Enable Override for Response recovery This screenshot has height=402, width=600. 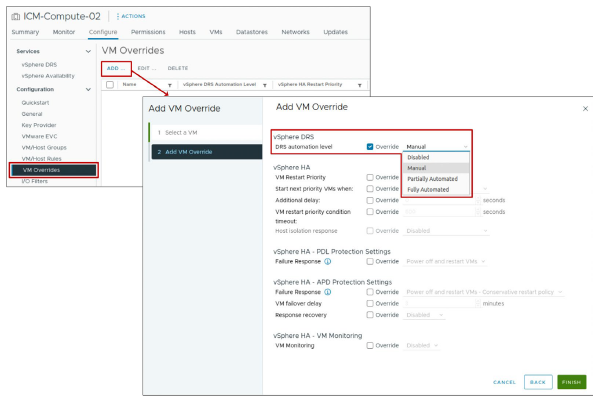point(370,315)
